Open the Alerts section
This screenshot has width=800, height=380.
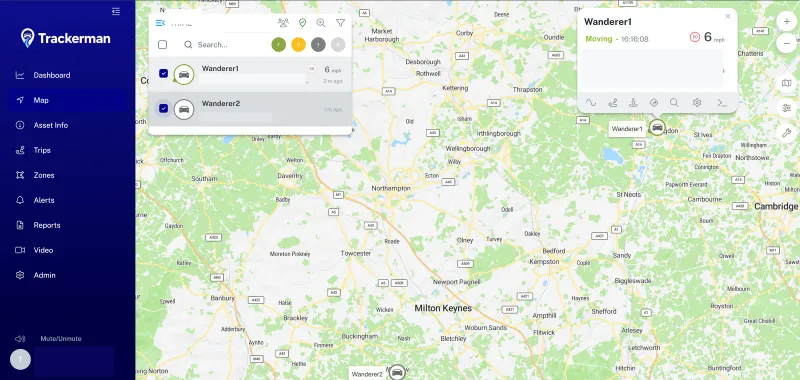67,200
